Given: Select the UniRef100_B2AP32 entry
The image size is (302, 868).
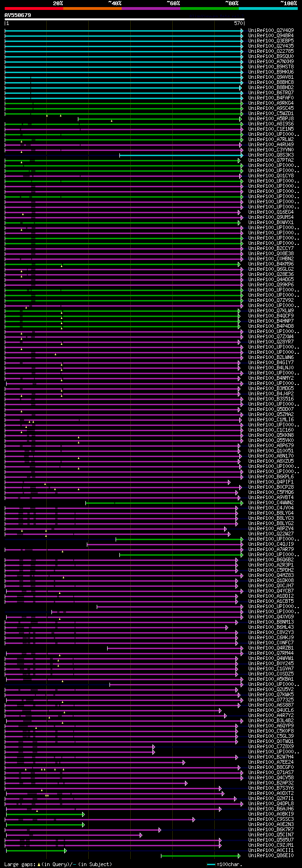Looking at the screenshot, I should [x=271, y=783].
